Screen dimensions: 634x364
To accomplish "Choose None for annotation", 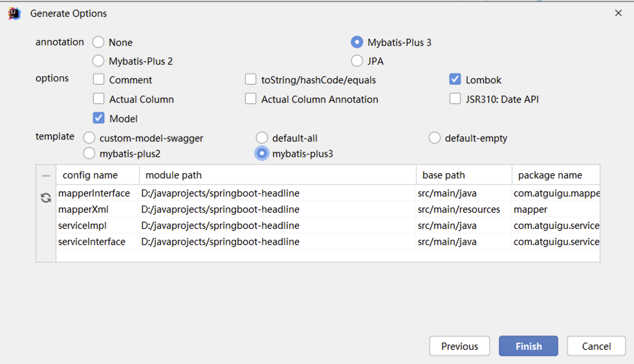I will click(98, 42).
